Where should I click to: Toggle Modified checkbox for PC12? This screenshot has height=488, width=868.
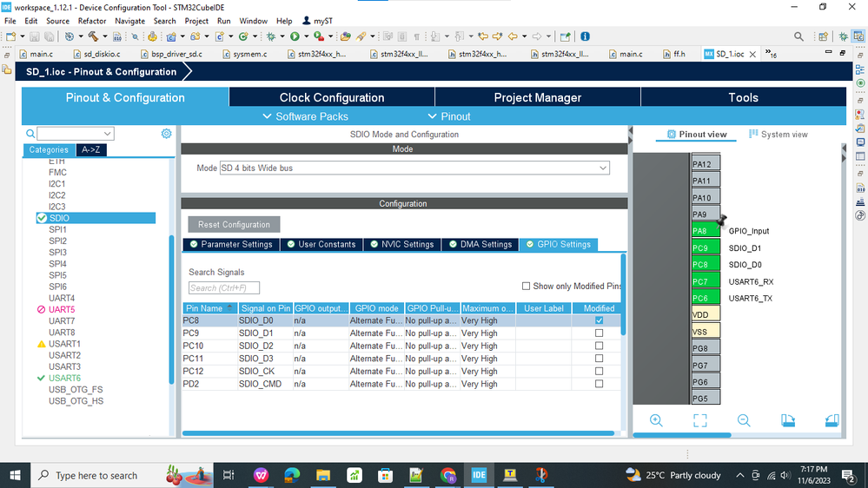[599, 372]
